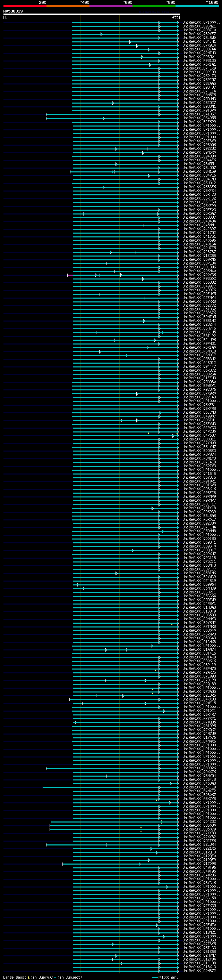Screen dimensions: 222x980
Task: Select UniRef100_Q8W551 hit name
Action: (199, 164)
